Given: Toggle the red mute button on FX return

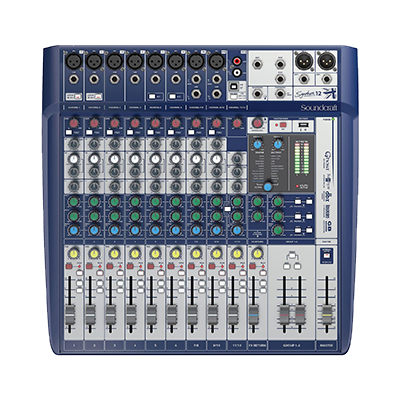Looking at the screenshot, I should coord(253,266).
